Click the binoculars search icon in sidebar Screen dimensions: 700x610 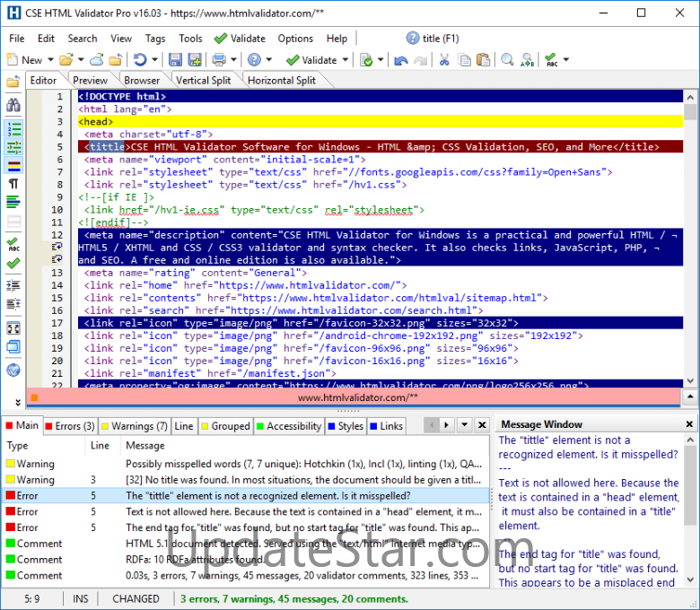[13, 105]
